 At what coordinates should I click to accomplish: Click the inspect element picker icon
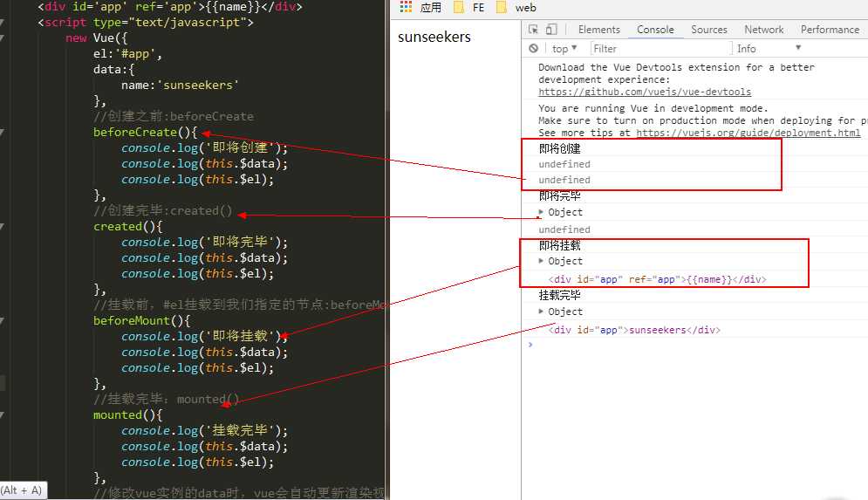[533, 30]
